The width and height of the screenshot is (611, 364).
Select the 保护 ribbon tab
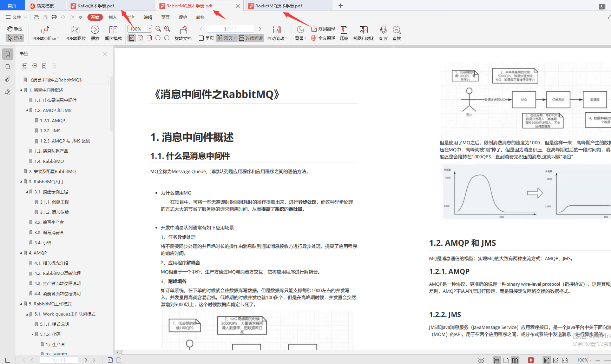[183, 17]
